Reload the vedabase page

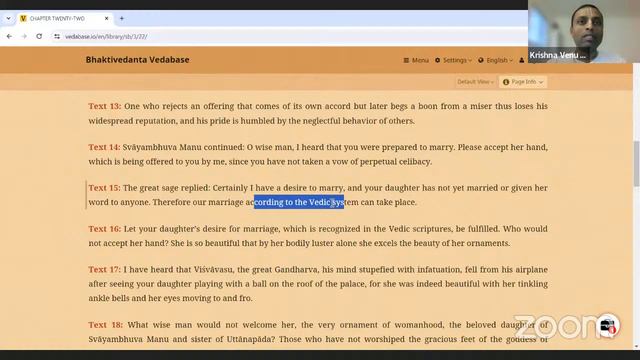(x=39, y=36)
